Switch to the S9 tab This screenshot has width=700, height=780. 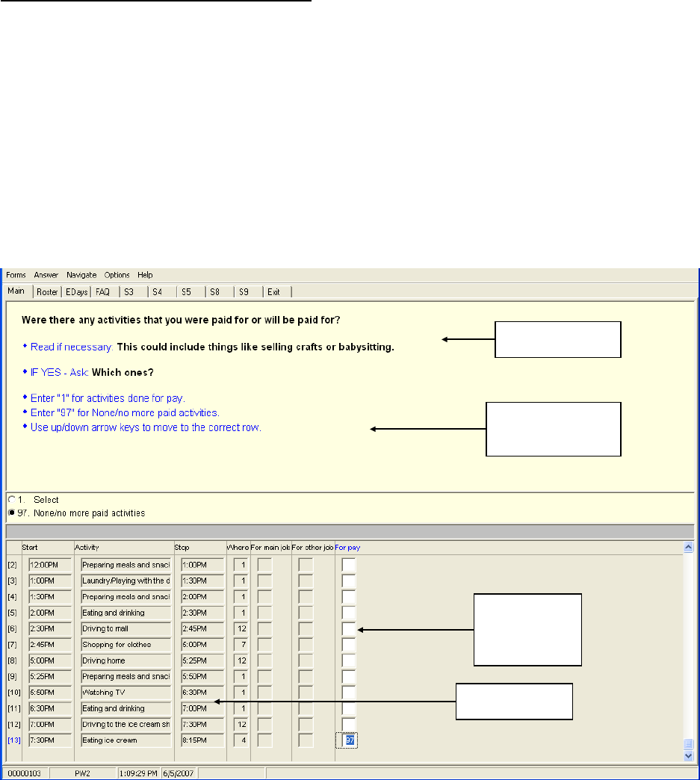(244, 292)
